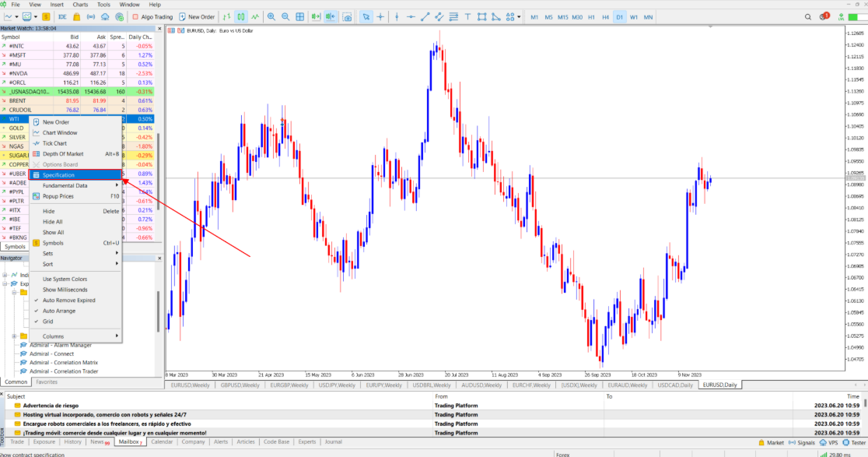868x457 pixels.
Task: Select the Fibonacci retracement tool
Action: [x=453, y=17]
